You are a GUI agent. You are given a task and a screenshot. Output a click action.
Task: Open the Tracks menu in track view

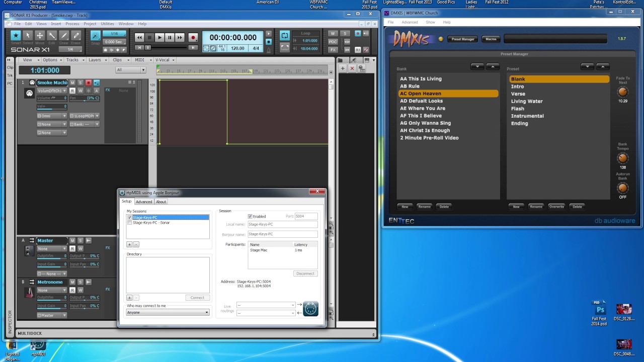[x=74, y=60]
